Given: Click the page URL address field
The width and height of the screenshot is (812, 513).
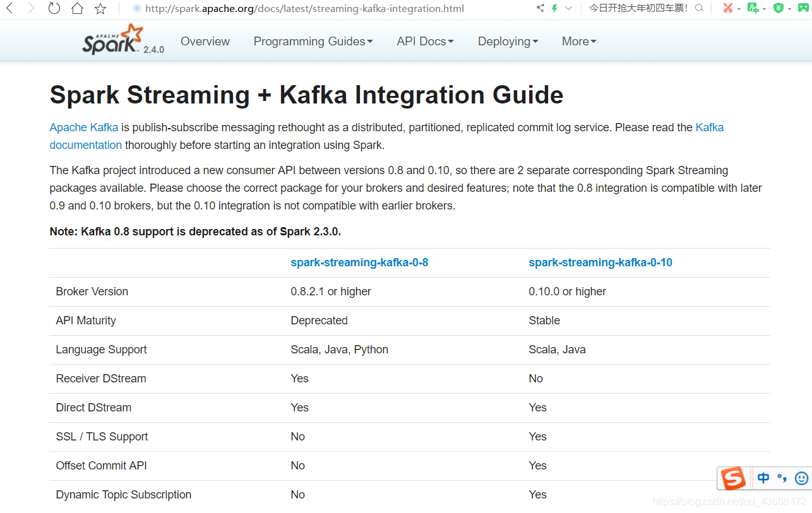Looking at the screenshot, I should pos(304,8).
